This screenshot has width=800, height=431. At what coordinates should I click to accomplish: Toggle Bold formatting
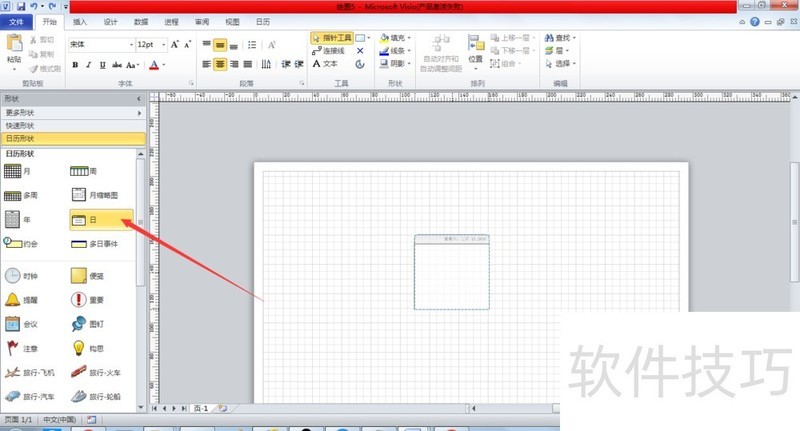coord(75,65)
